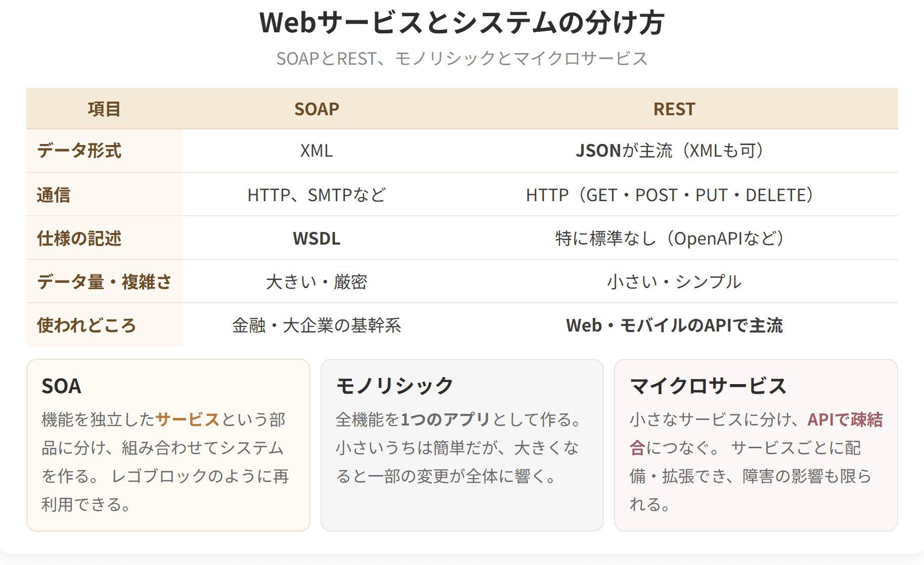
Task: Click the 'JSONが主流（XMLも可）' cell
Action: click(674, 151)
